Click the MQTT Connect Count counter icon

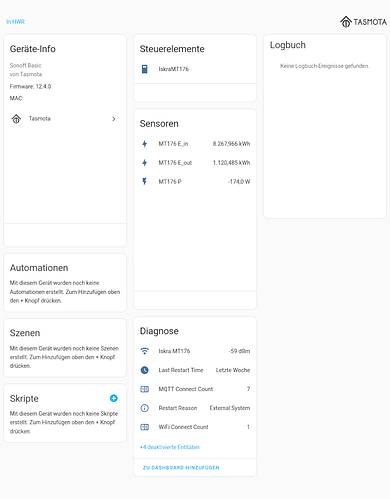pyautogui.click(x=145, y=389)
